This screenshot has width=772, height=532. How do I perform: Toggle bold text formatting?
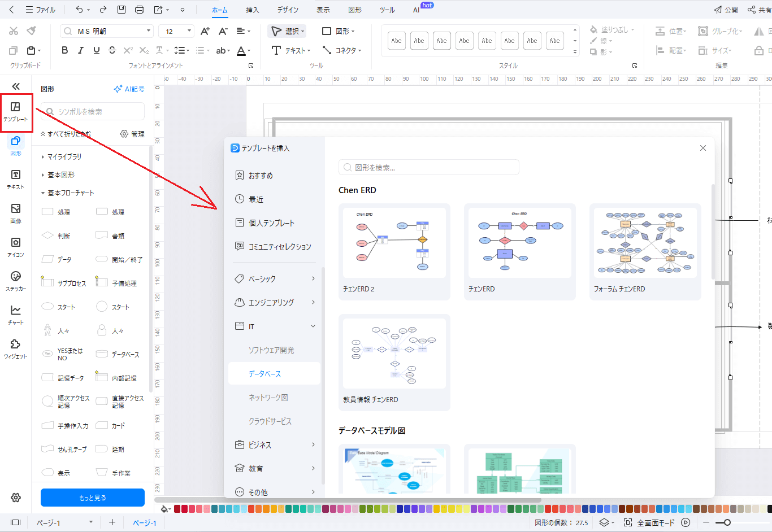(65, 50)
